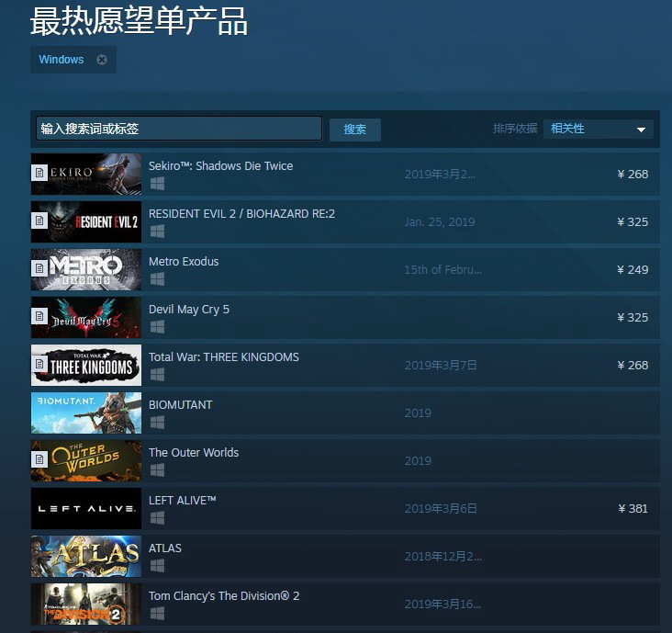The height and width of the screenshot is (633, 672).
Task: Click the wishlist badge icon on The Outer Worlds
Action: click(x=39, y=459)
